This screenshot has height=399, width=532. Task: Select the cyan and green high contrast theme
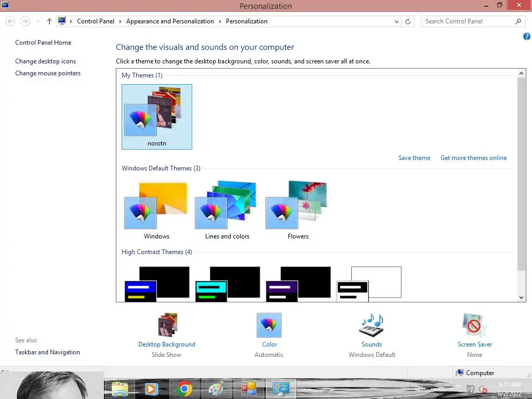coord(228,284)
